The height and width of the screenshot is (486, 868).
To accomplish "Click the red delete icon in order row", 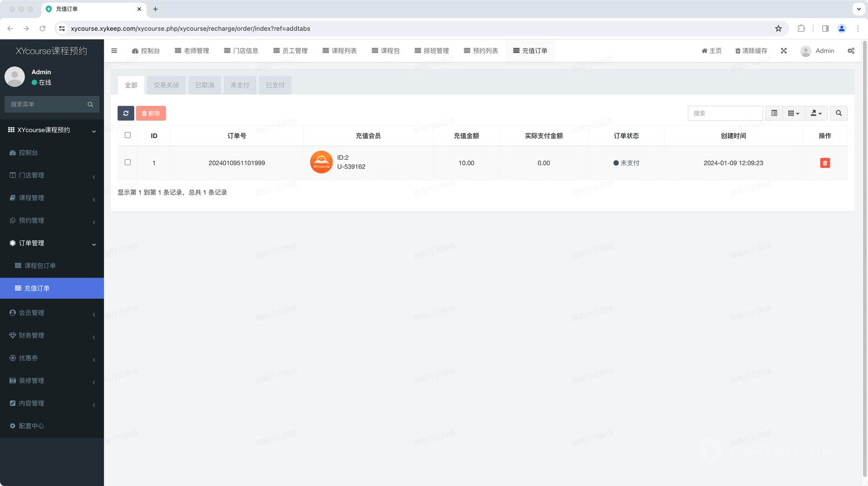I will point(824,163).
